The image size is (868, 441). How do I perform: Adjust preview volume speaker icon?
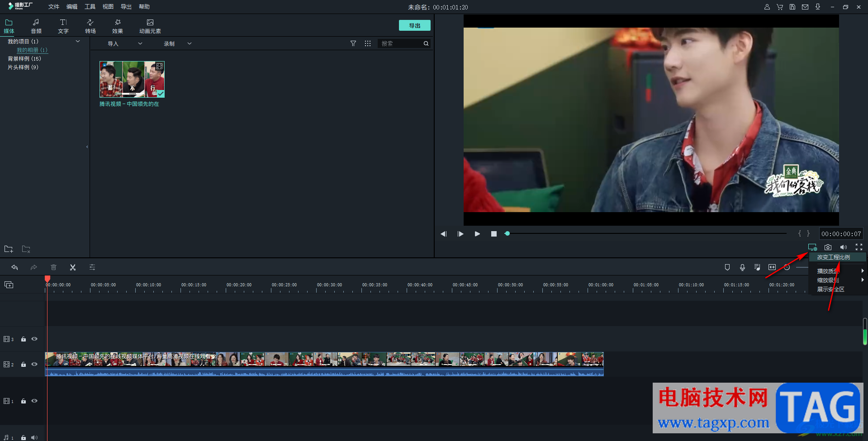click(844, 247)
